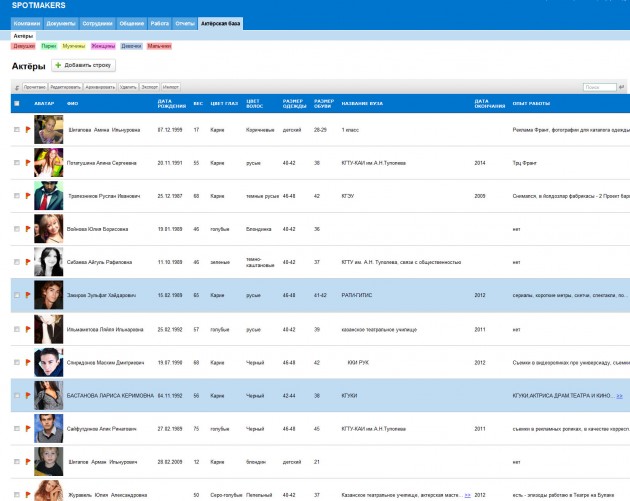Tick the checkbox for Закиров Зульфат row
Image resolution: width=630 pixels, height=501 pixels.
[x=16, y=296]
